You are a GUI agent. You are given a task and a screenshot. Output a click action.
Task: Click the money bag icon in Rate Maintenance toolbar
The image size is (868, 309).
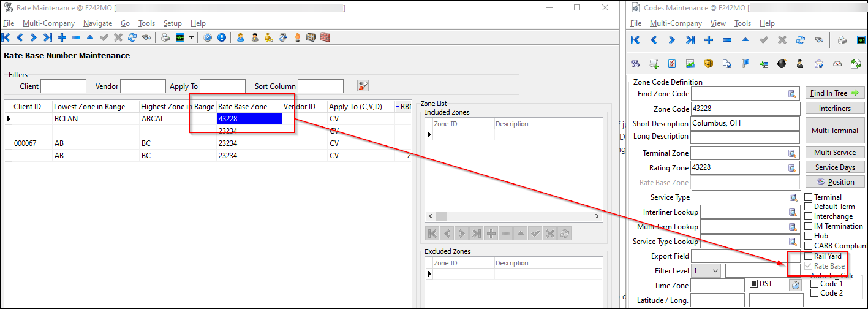268,37
